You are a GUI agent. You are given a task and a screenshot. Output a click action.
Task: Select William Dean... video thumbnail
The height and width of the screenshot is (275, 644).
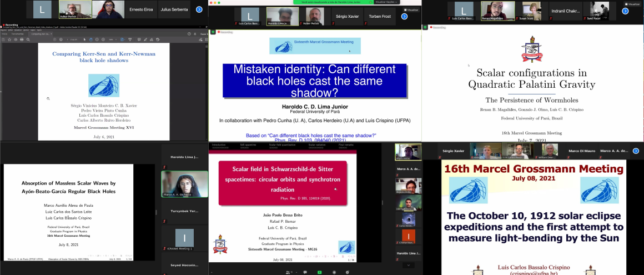pos(549,151)
